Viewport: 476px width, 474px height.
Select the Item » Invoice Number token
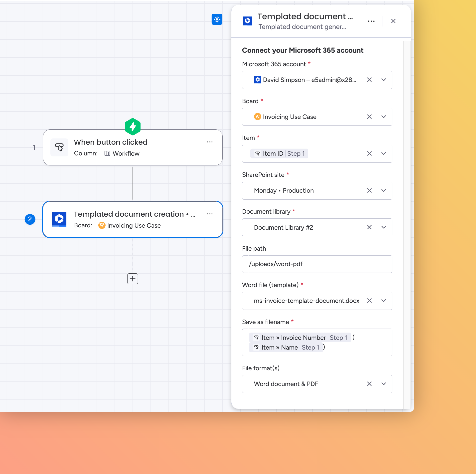pyautogui.click(x=300, y=338)
